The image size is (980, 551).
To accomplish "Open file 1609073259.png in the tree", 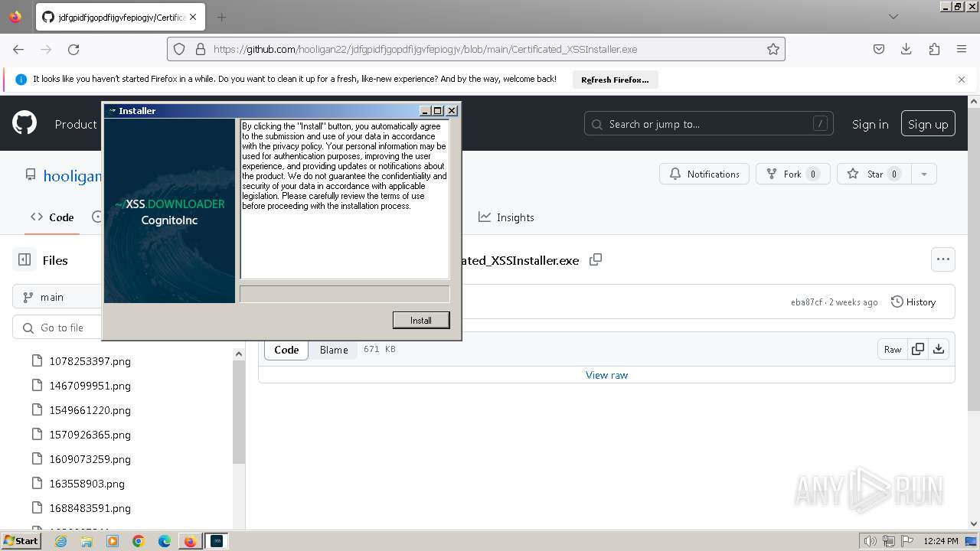I will click(x=90, y=459).
